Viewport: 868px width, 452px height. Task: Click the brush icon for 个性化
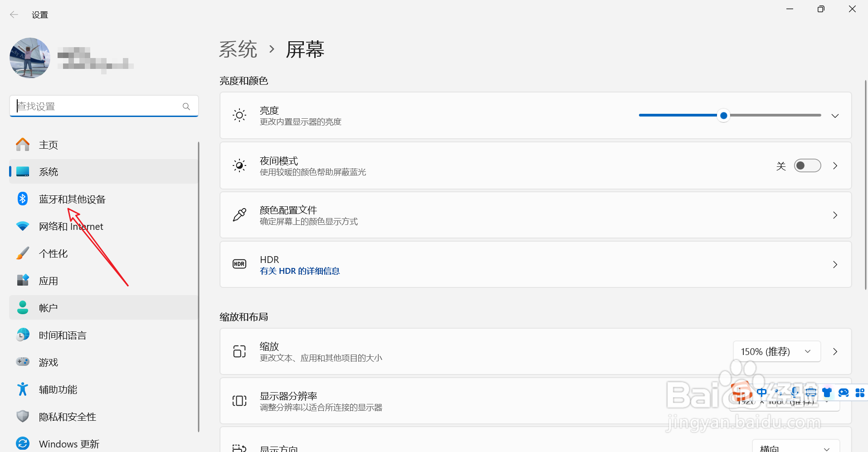coord(22,253)
